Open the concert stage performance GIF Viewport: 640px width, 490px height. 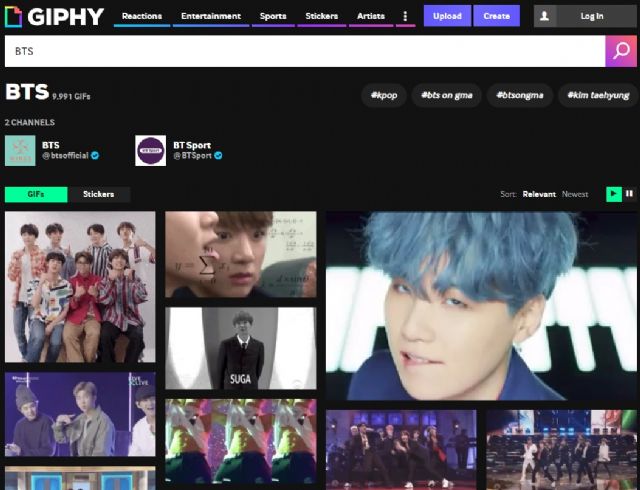[561, 450]
